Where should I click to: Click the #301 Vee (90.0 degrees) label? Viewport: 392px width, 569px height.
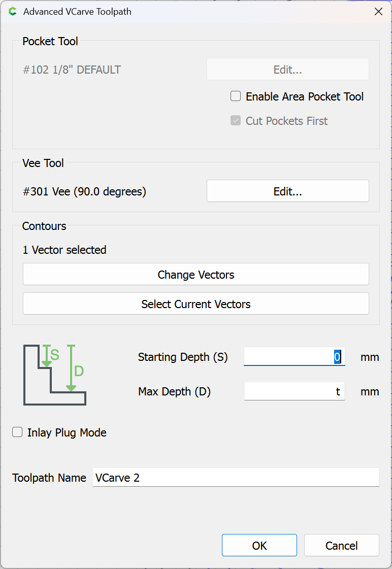(84, 192)
